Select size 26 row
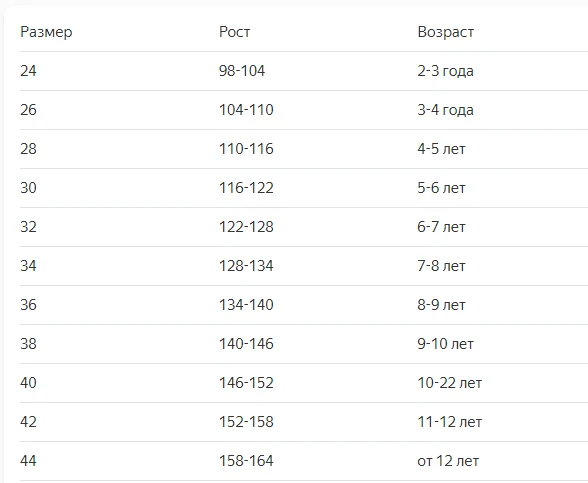588x483 pixels. pos(304,110)
